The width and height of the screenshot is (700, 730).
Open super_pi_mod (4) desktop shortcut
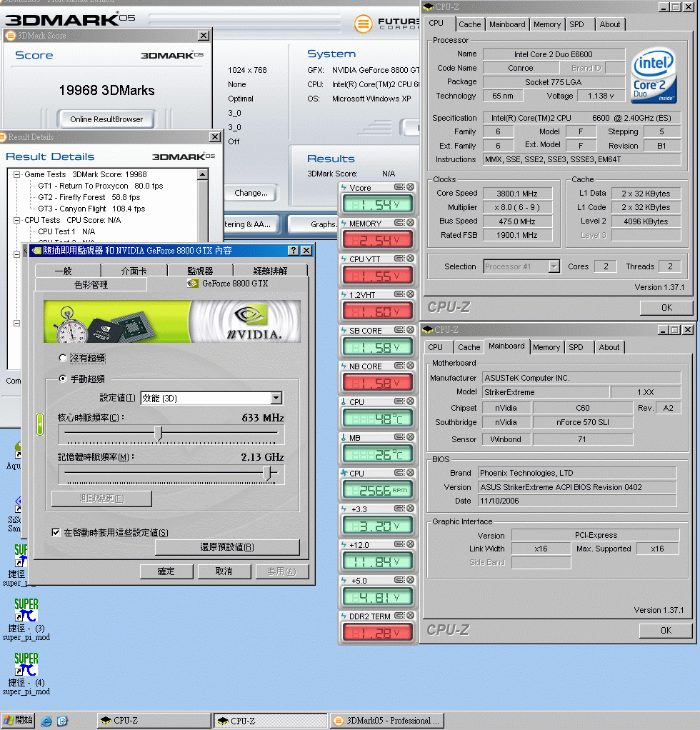tap(26, 674)
